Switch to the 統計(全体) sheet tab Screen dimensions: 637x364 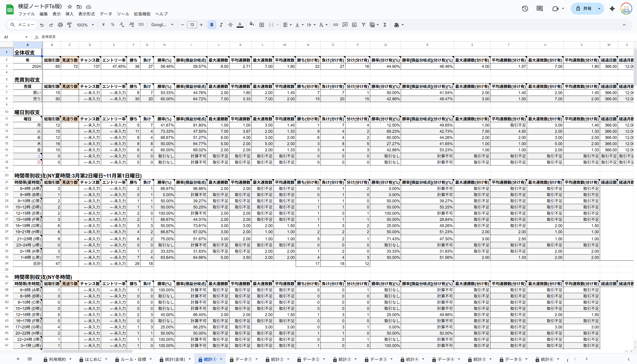point(175,359)
